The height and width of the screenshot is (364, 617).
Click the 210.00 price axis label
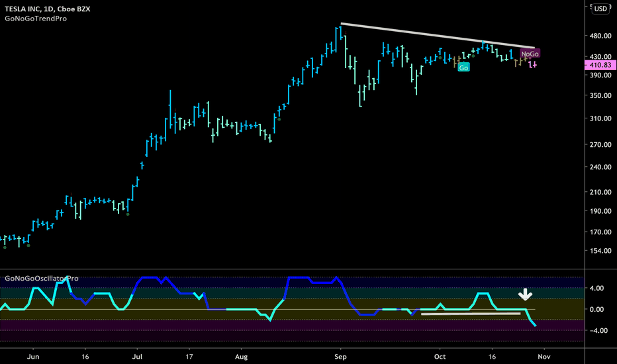pos(600,192)
